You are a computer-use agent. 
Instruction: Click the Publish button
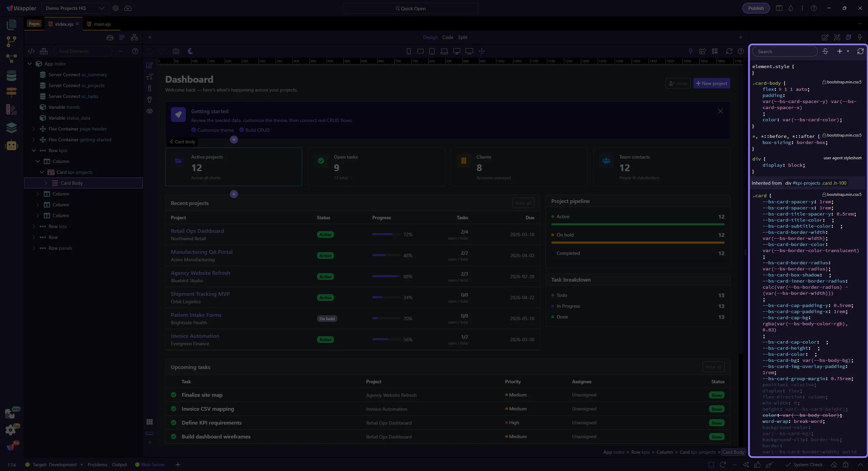tap(756, 8)
